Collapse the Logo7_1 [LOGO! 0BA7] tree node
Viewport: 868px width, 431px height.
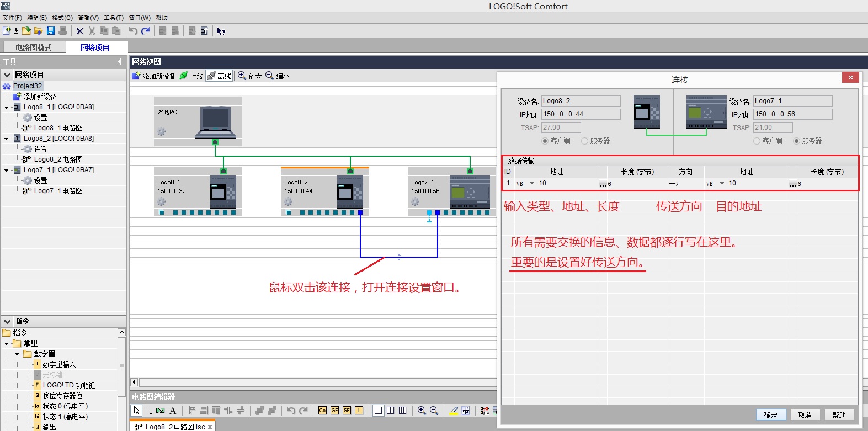tap(7, 170)
